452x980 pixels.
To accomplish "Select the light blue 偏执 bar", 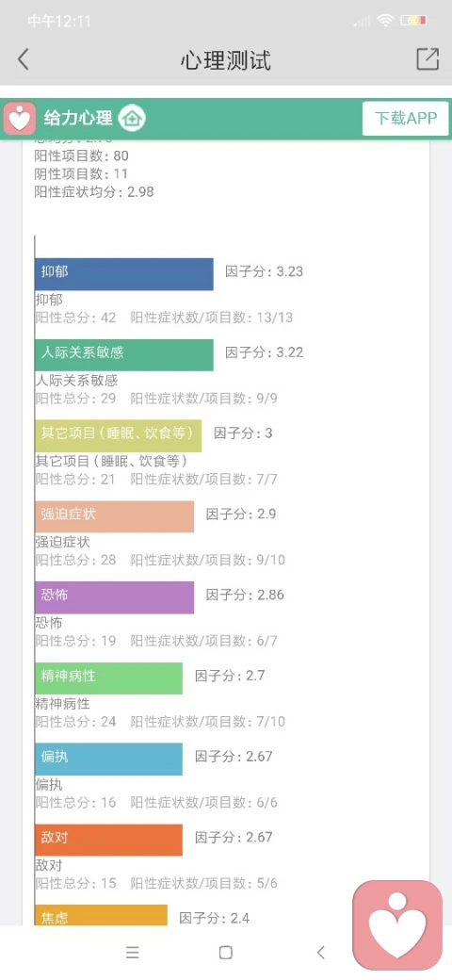I will tap(108, 759).
